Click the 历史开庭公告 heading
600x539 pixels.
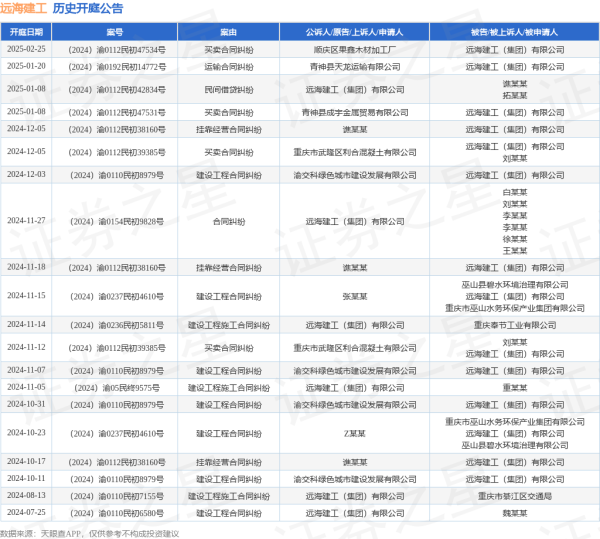coord(88,8)
